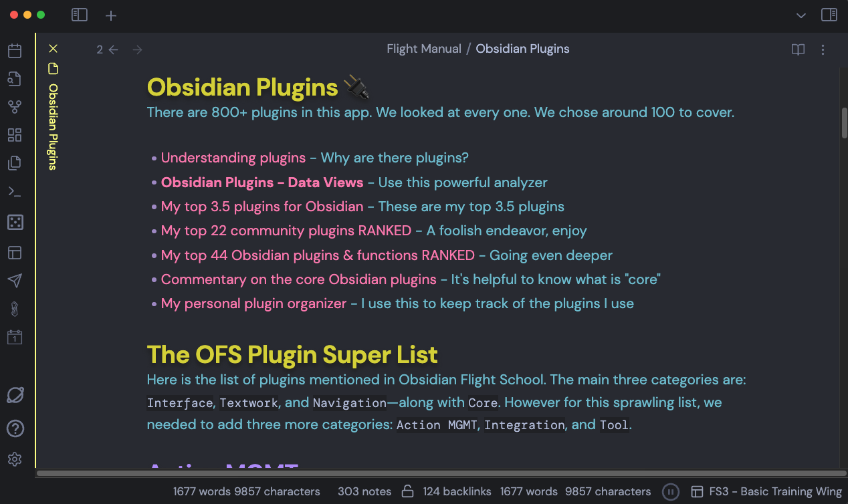
Task: Open the workspace layouts icon in the ribbon
Action: [15, 252]
